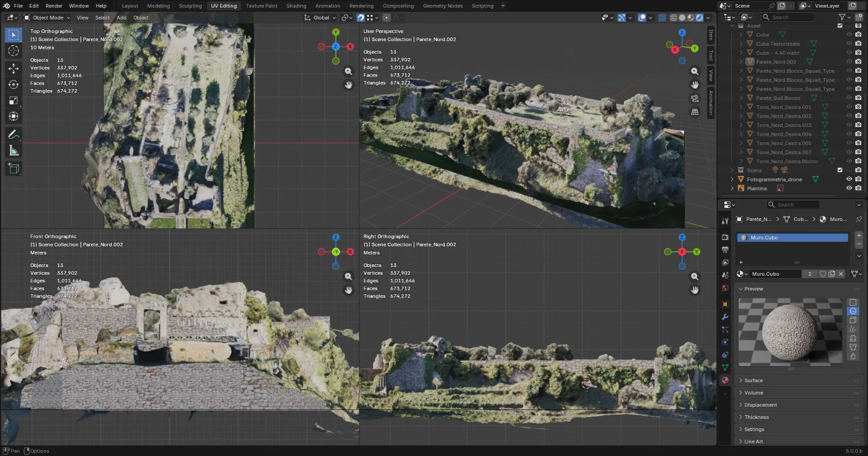868x456 pixels.
Task: Open the Render menu
Action: (54, 6)
